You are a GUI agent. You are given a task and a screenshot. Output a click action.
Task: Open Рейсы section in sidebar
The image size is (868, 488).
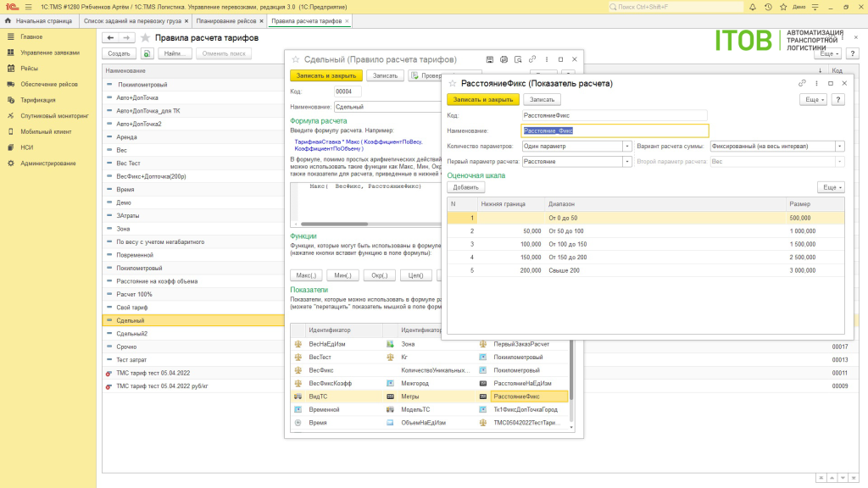coord(30,68)
